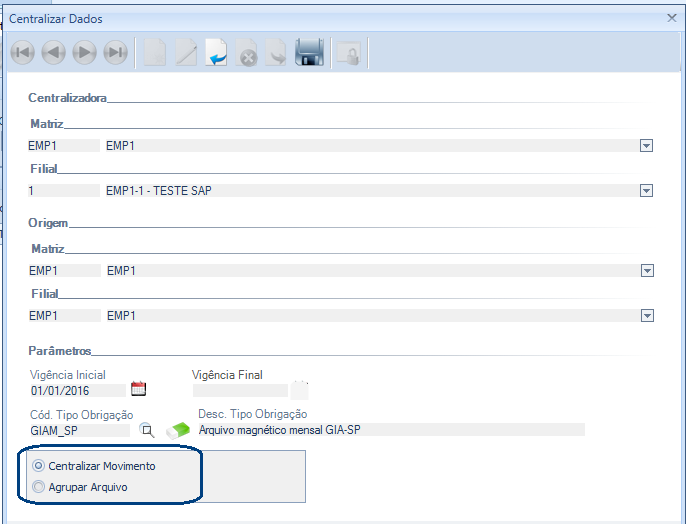The height and width of the screenshot is (524, 686).
Task: Jump to last record button
Action: tap(116, 52)
